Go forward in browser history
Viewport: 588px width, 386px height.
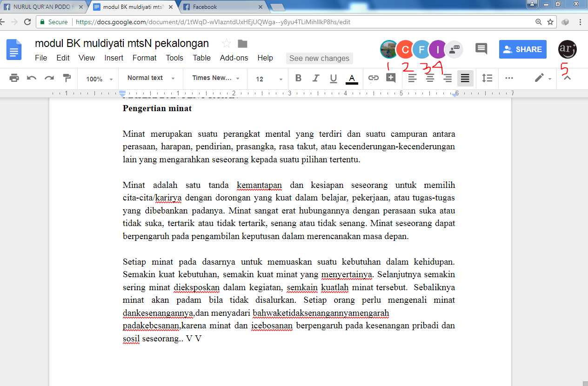tap(13, 22)
